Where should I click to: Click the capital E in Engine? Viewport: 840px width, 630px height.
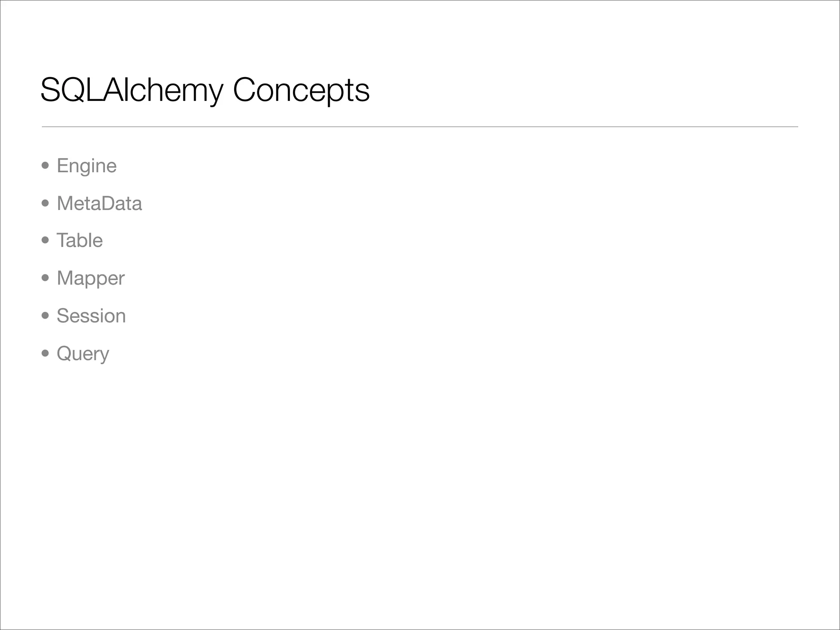pos(63,166)
